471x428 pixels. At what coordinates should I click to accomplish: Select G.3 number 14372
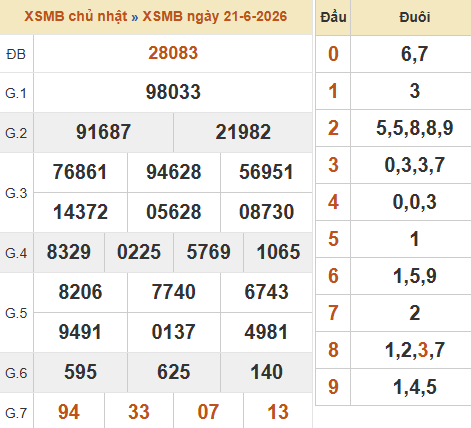(80, 212)
